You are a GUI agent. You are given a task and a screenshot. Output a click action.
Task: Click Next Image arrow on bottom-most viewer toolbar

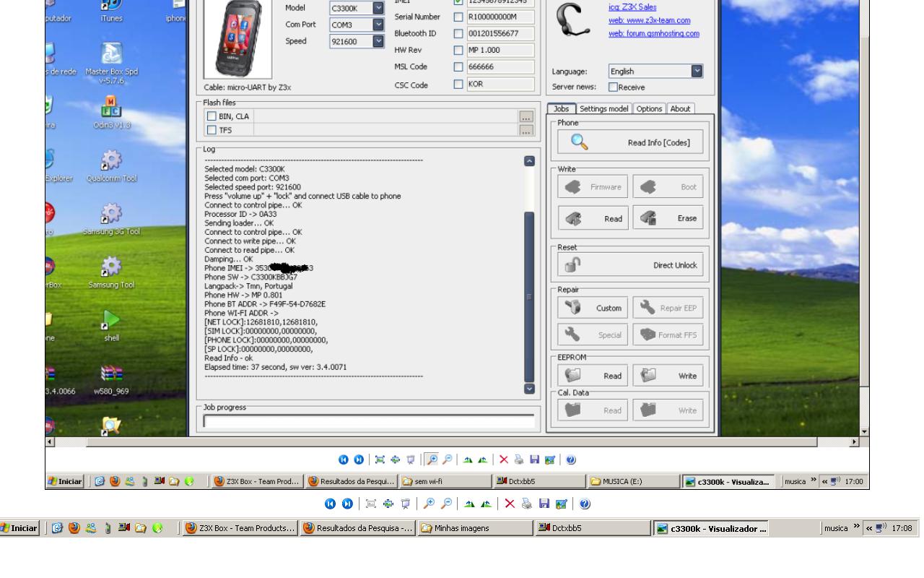349,504
